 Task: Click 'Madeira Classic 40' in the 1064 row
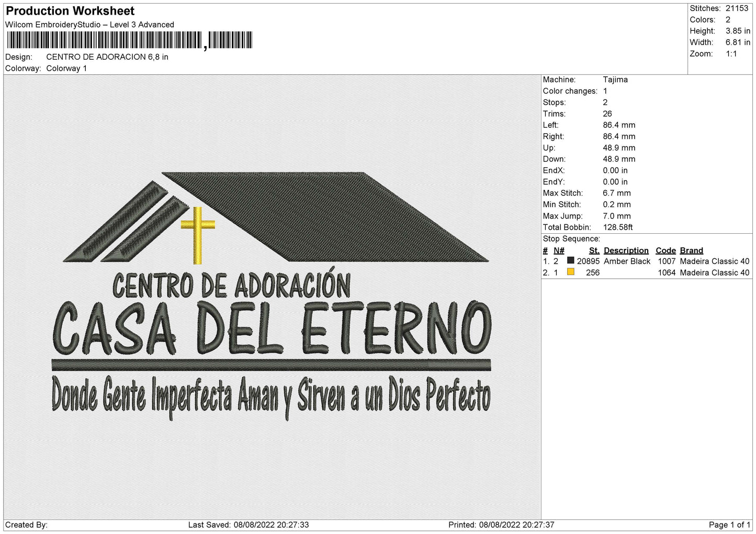[x=715, y=272]
